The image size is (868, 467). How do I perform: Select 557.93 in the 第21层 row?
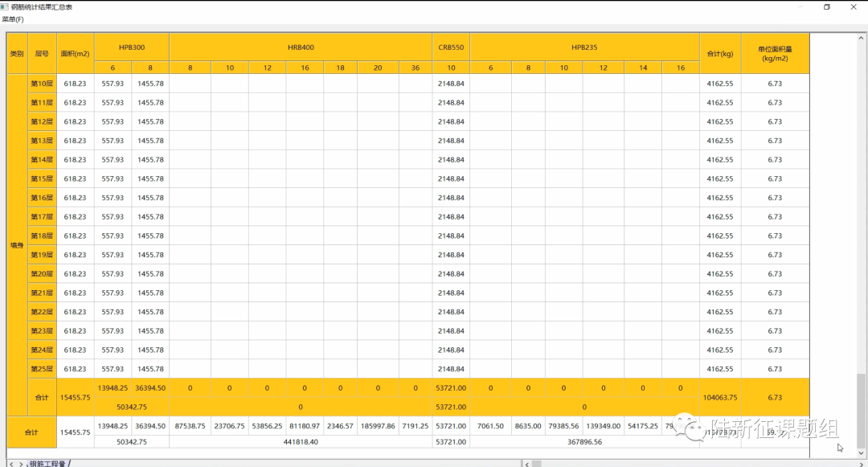click(113, 293)
